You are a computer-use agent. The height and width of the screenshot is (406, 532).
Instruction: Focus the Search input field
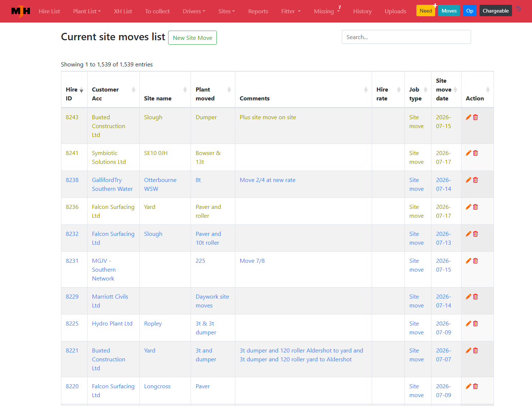406,37
